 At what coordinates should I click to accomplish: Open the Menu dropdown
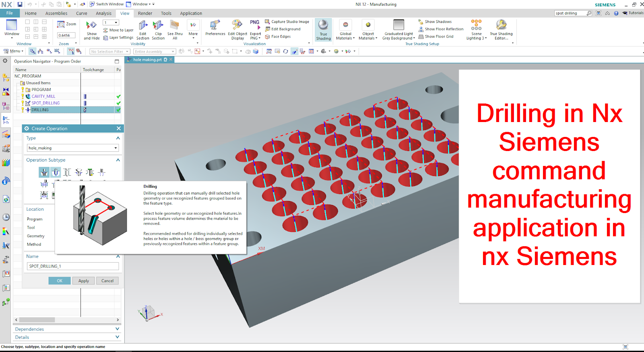(x=14, y=51)
